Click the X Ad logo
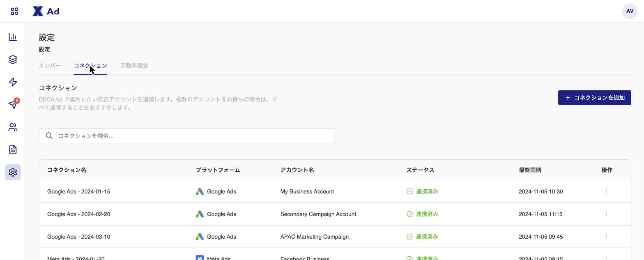 [46, 11]
